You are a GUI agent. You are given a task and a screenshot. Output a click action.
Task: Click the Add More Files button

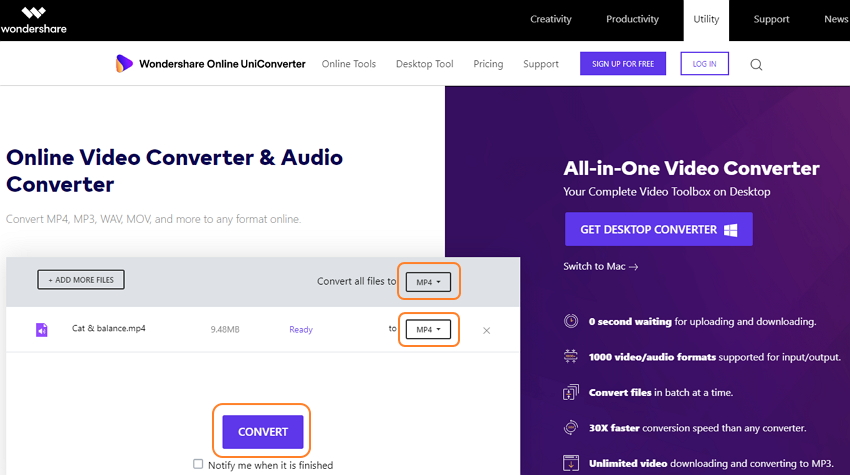coord(81,280)
